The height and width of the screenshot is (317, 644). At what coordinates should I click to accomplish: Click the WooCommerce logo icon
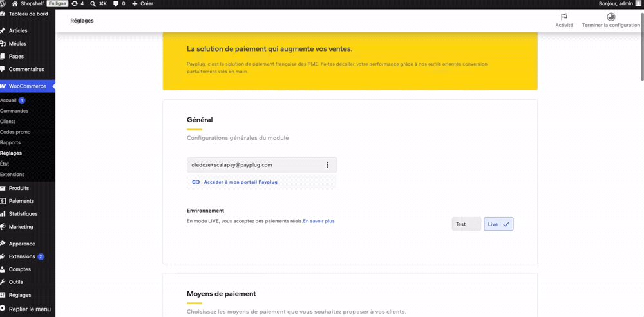point(3,86)
